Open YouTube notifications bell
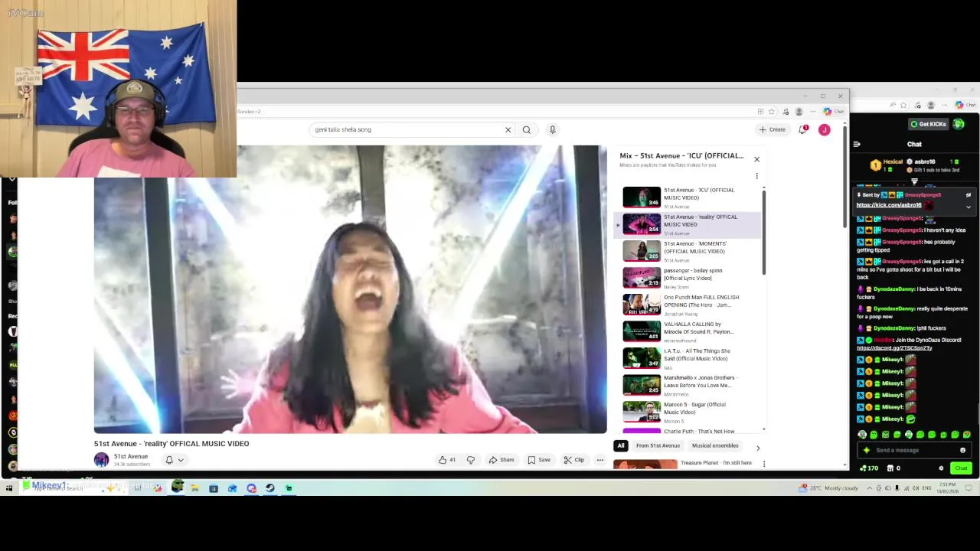This screenshot has width=980, height=551. click(x=802, y=129)
